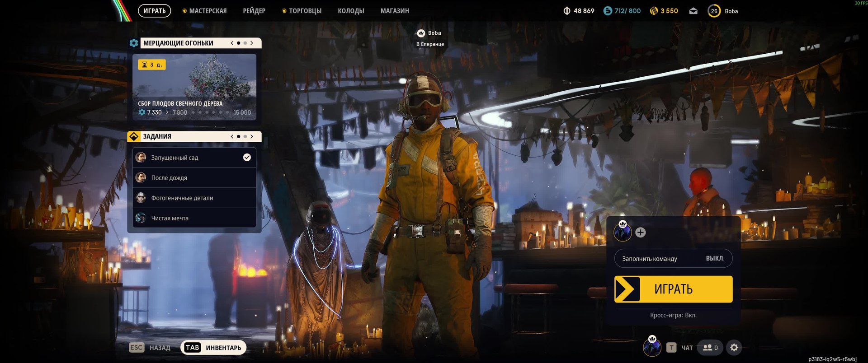868x363 pixels.
Task: Click the 3 д. timer badge
Action: 152,65
